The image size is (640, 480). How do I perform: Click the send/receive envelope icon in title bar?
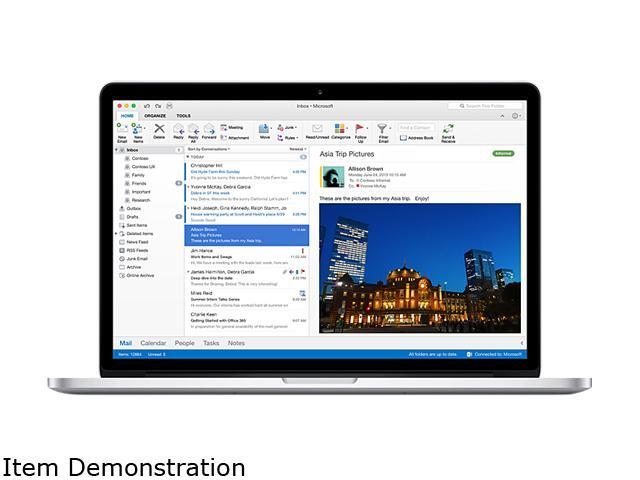[x=169, y=106]
